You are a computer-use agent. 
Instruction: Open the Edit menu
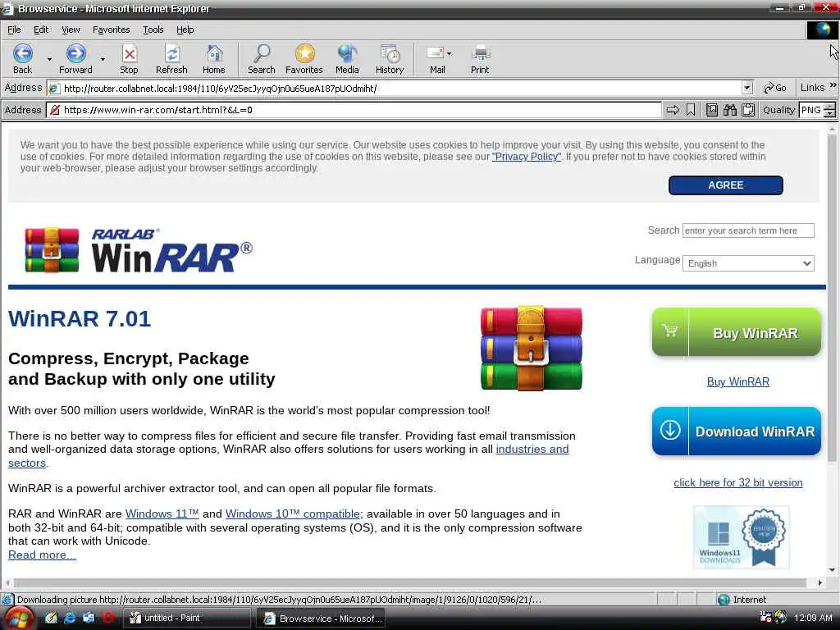(x=41, y=30)
